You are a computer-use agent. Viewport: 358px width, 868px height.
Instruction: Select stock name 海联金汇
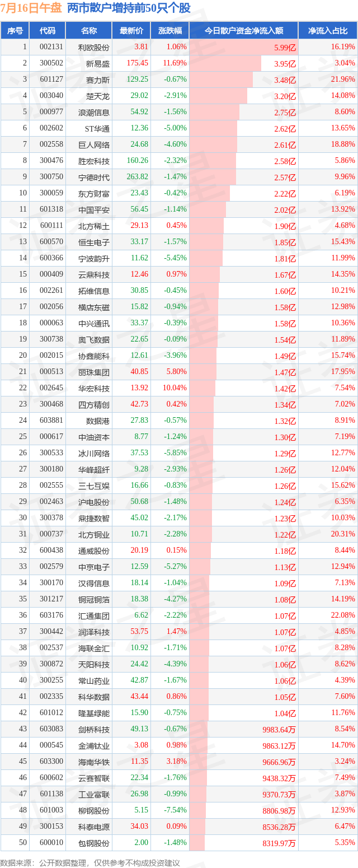(x=94, y=648)
